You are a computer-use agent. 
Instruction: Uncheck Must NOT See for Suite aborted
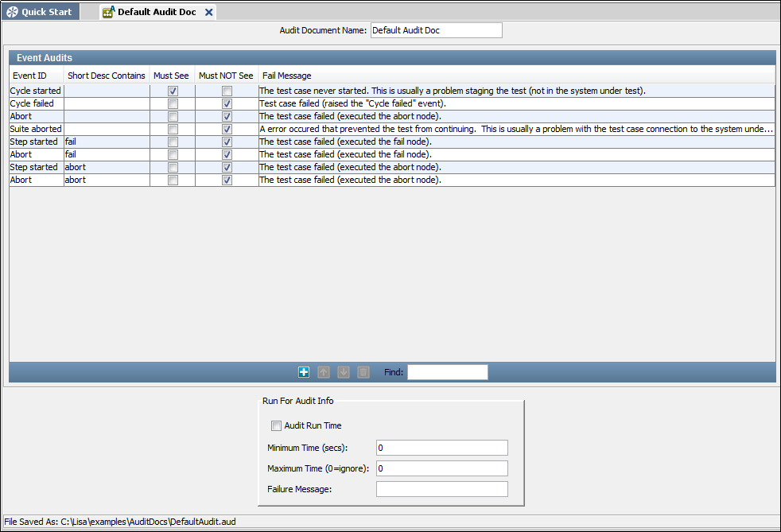[227, 129]
